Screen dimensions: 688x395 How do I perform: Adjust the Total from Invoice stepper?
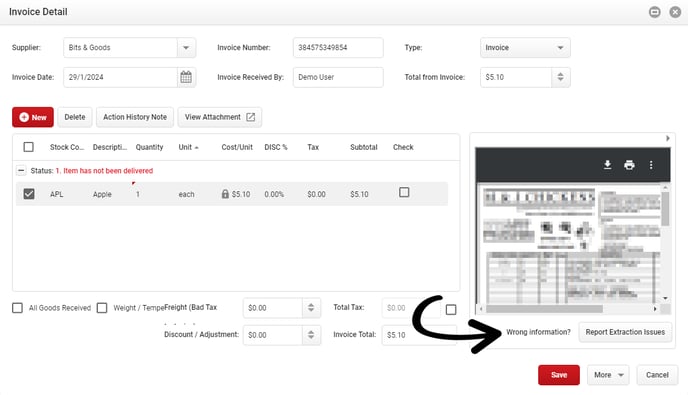pos(560,77)
